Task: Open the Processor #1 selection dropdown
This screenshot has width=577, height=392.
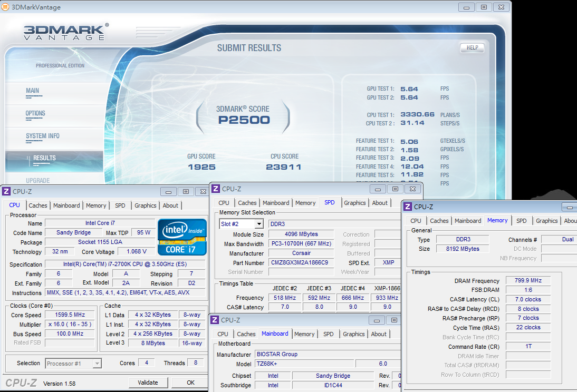Action: pos(73,364)
